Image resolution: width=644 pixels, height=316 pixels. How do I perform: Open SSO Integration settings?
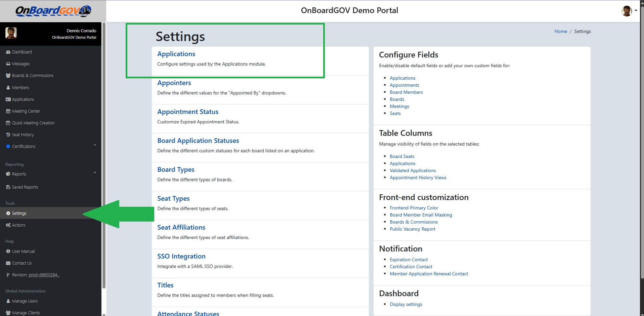(181, 256)
